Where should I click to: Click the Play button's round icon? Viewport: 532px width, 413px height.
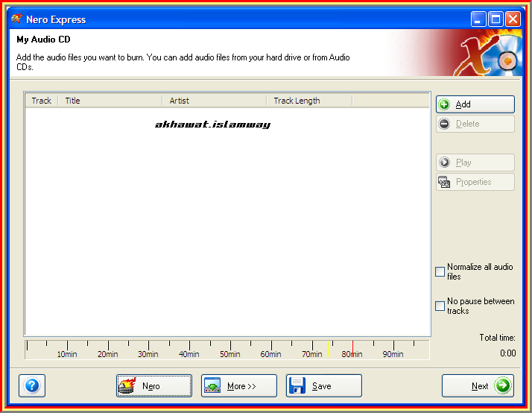444,163
